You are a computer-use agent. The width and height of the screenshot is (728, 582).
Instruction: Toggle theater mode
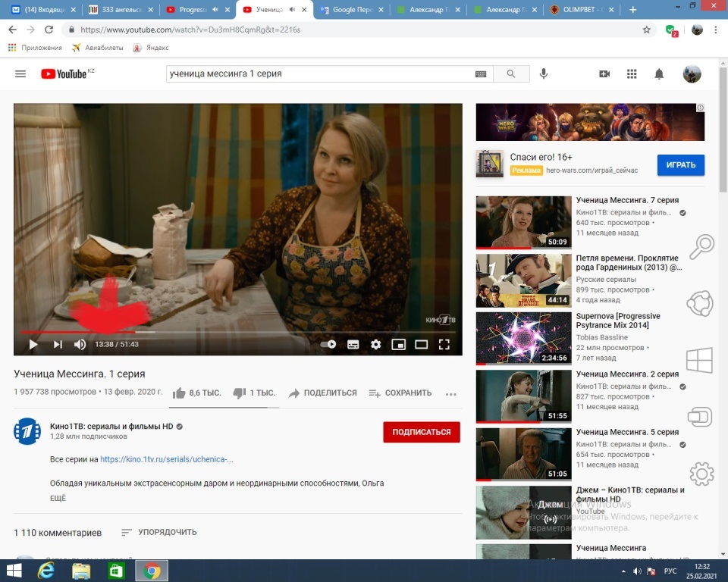421,344
